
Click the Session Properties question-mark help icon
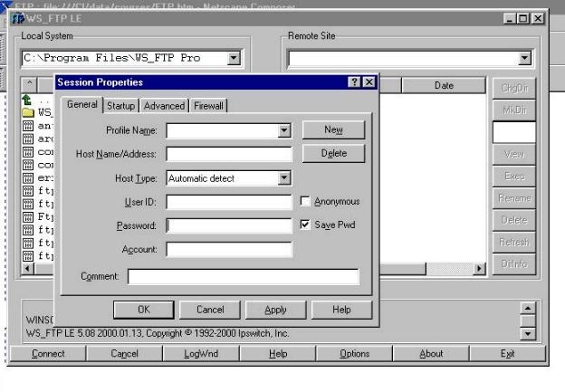[x=354, y=82]
